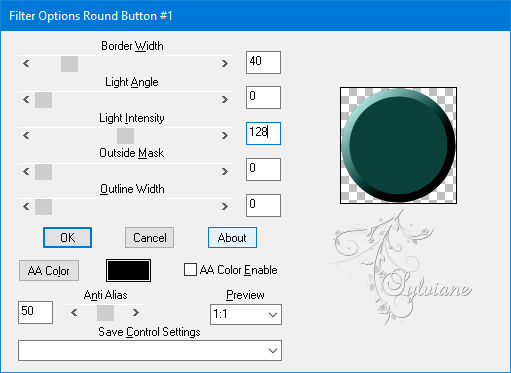This screenshot has height=373, width=511.
Task: Open the Preview zoom dropdown
Action: point(246,314)
